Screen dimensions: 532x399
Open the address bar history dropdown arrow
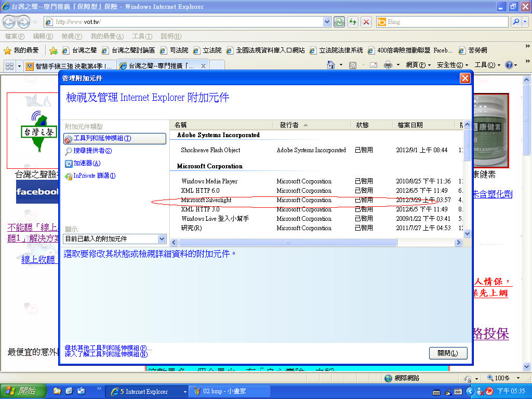tap(327, 22)
